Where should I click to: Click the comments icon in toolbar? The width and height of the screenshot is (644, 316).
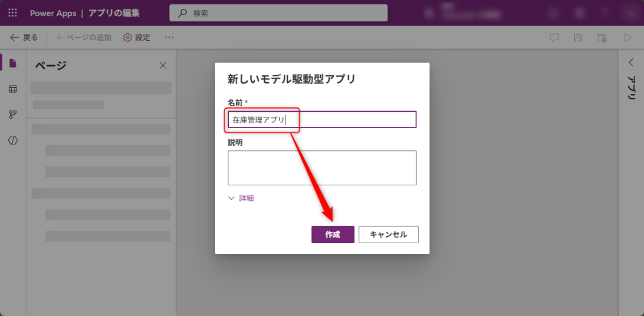554,38
